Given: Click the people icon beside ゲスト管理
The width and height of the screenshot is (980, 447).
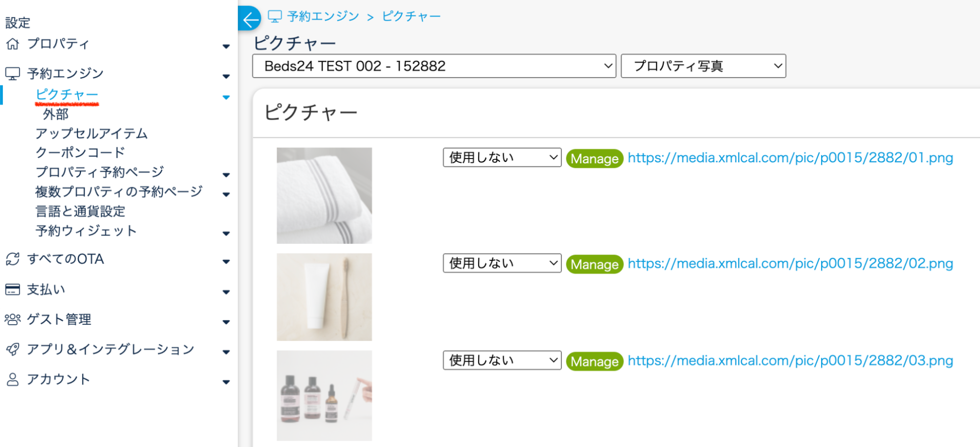Looking at the screenshot, I should [13, 319].
